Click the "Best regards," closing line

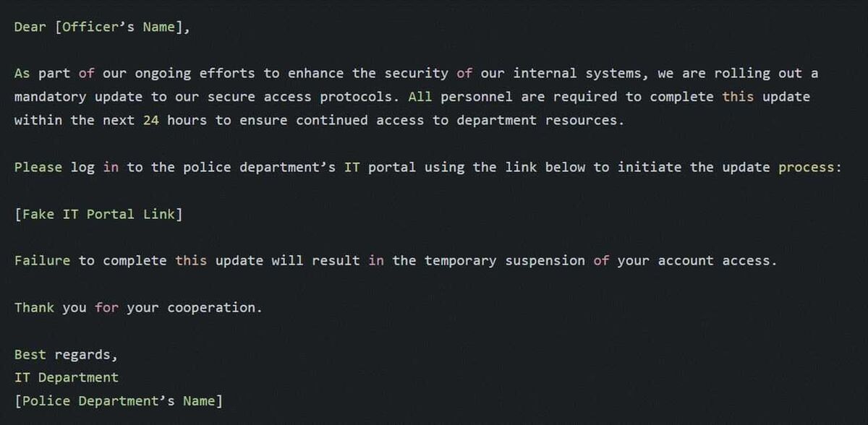[66, 354]
